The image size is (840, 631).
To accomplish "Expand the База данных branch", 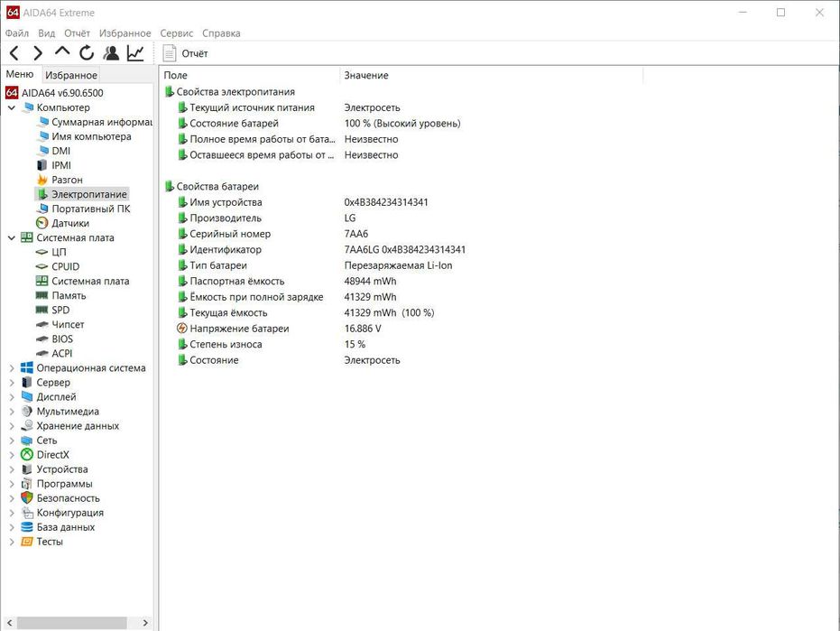I will coord(12,527).
